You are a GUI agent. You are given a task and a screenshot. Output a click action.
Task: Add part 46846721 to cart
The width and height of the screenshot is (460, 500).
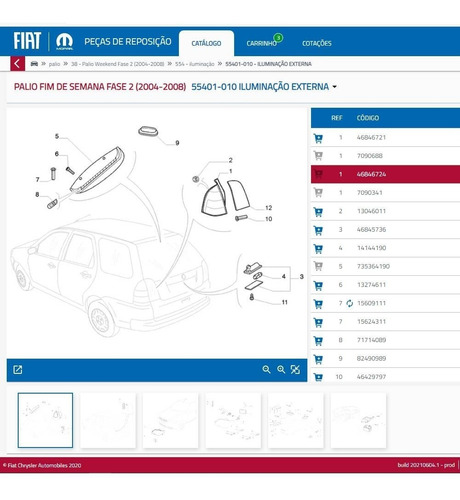click(x=318, y=138)
